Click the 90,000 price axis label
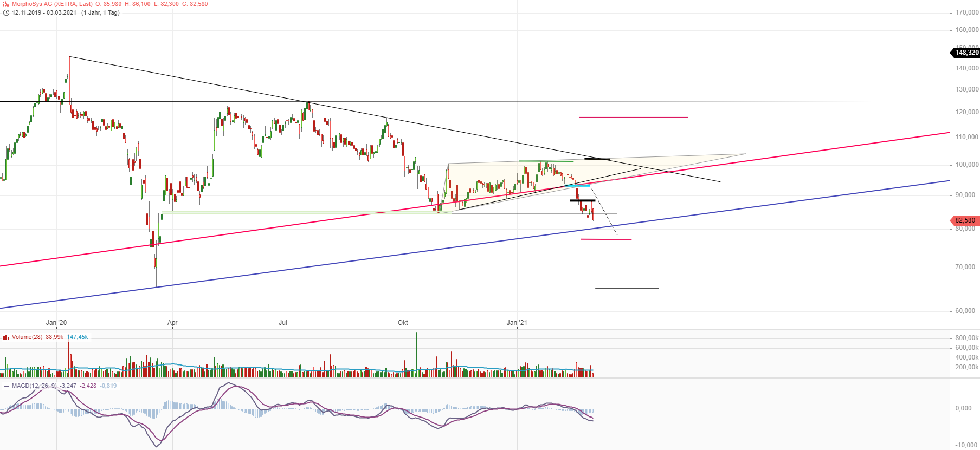980x450 pixels. pos(965,195)
